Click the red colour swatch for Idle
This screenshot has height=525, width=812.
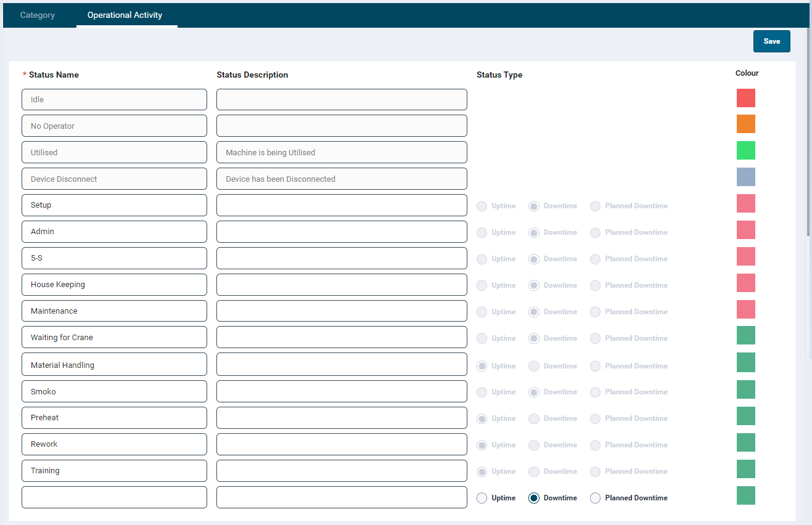coord(745,98)
